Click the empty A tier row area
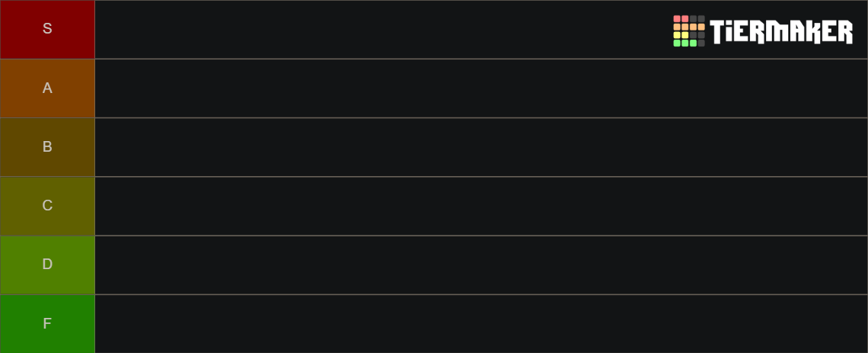This screenshot has height=353, width=868. click(x=481, y=88)
